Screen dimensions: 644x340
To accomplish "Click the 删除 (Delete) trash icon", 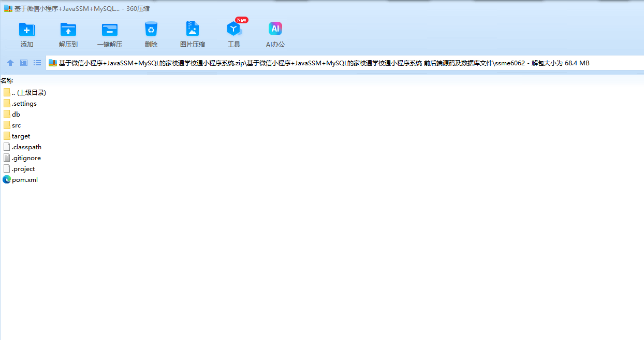I will 151,29.
